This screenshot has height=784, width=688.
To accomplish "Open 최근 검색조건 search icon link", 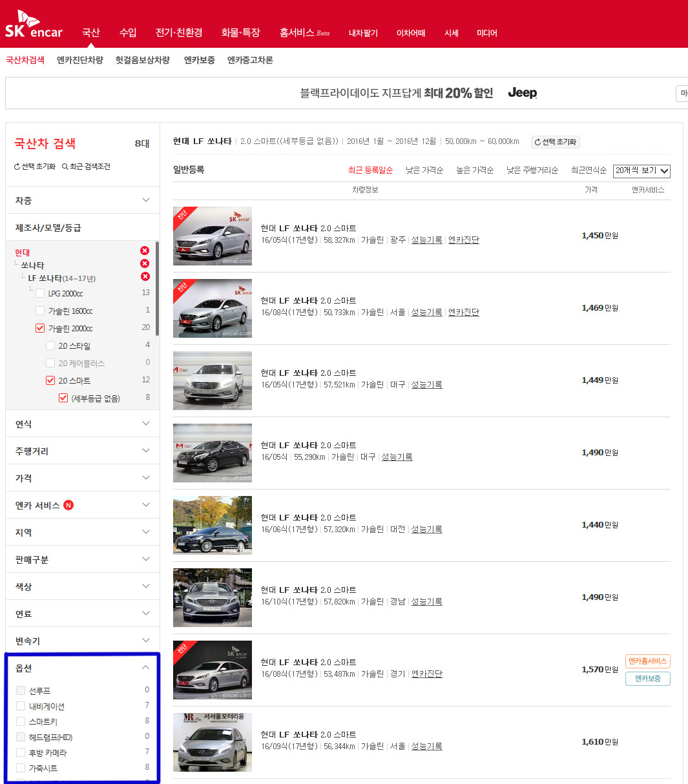I will tap(86, 167).
